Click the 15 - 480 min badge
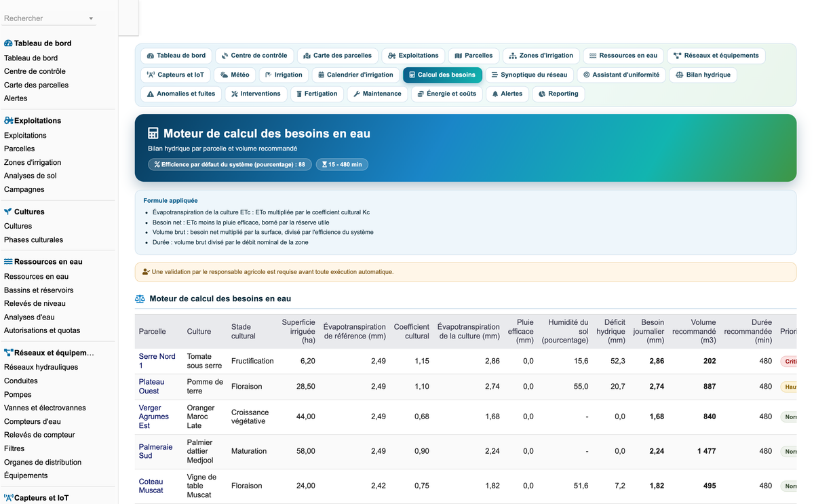 pos(342,164)
